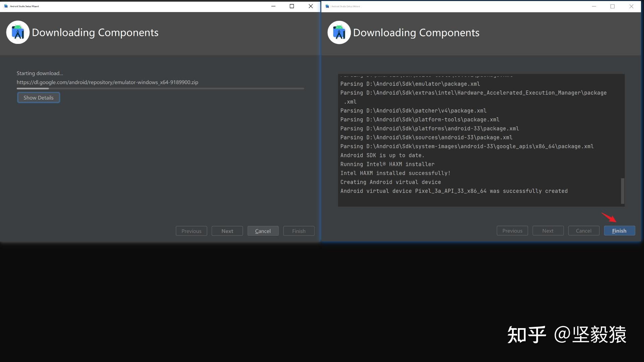Click Android Studio logo in left wizard
Image resolution: width=644 pixels, height=362 pixels.
(18, 33)
